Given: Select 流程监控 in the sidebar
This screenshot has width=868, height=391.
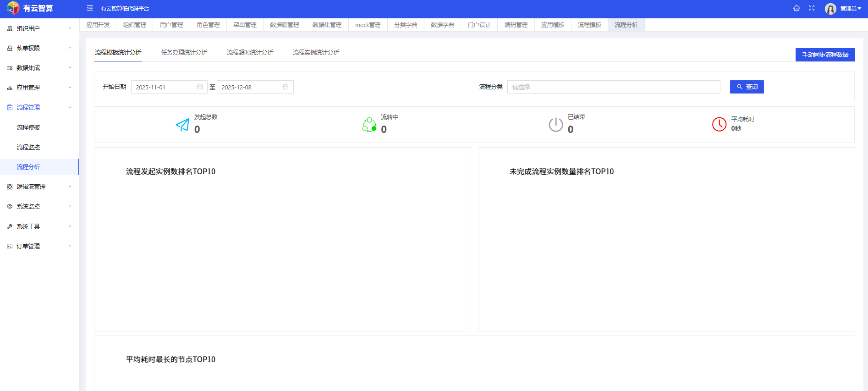Looking at the screenshot, I should click(28, 147).
